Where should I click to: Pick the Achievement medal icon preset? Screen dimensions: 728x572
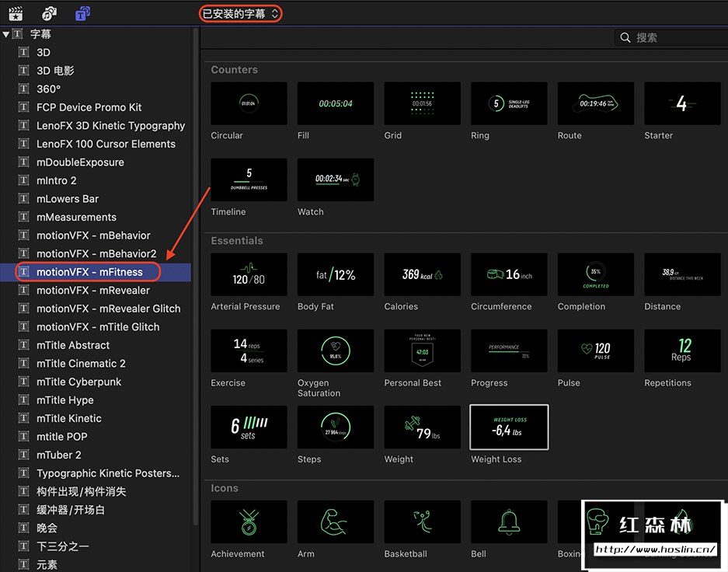(249, 521)
